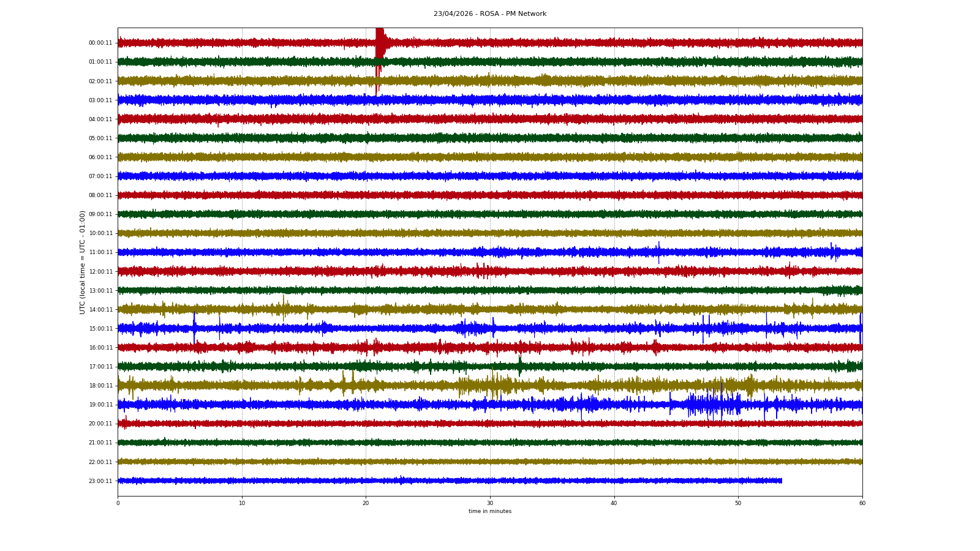Select the 00:00:11 row time label
Screen dimensions: 980x551
100,43
